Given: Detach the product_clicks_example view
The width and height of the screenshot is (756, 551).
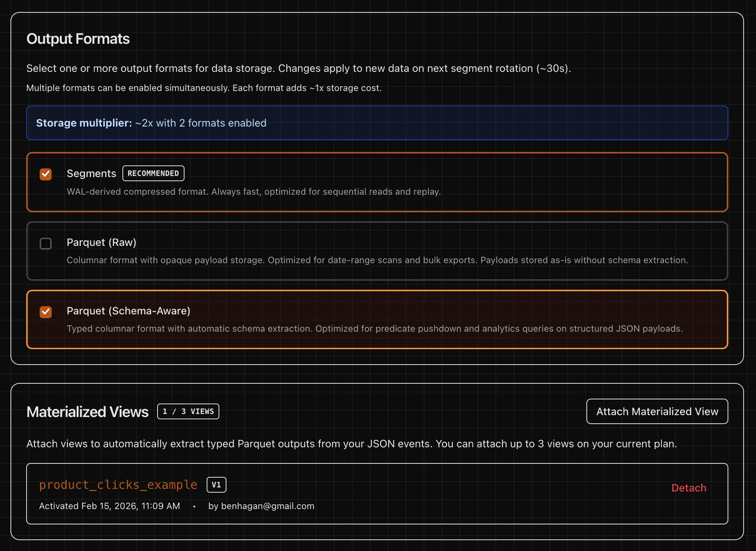Looking at the screenshot, I should (x=688, y=488).
